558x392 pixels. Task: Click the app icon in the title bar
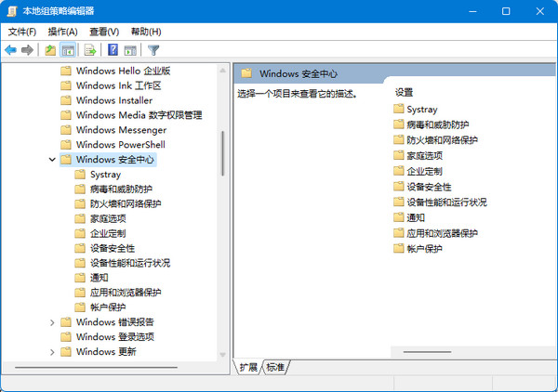[x=12, y=11]
